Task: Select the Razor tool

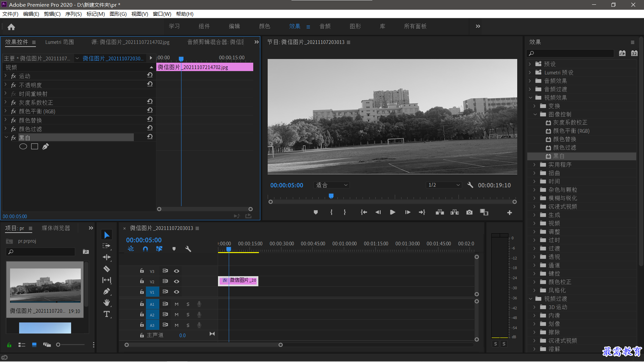Action: (x=107, y=269)
